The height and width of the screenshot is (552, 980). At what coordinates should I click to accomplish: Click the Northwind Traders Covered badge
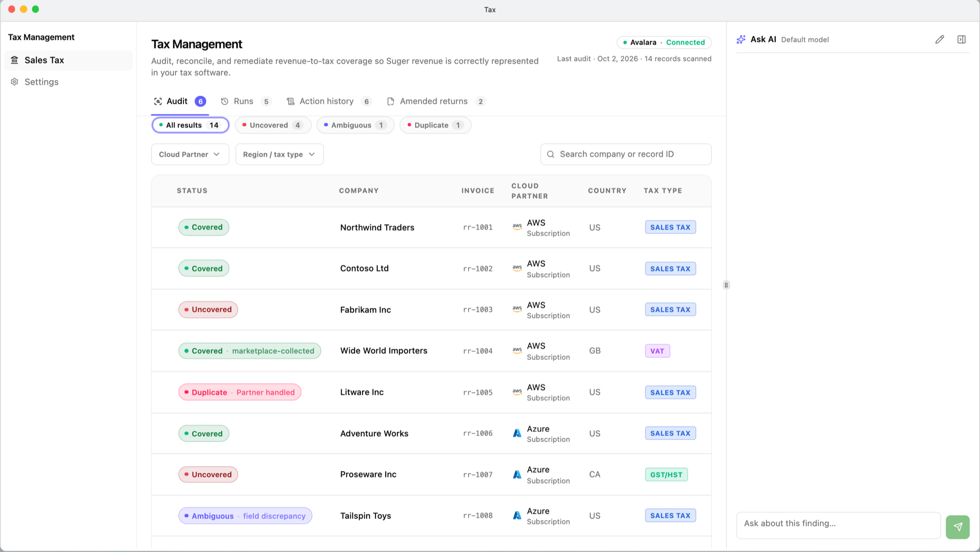203,227
